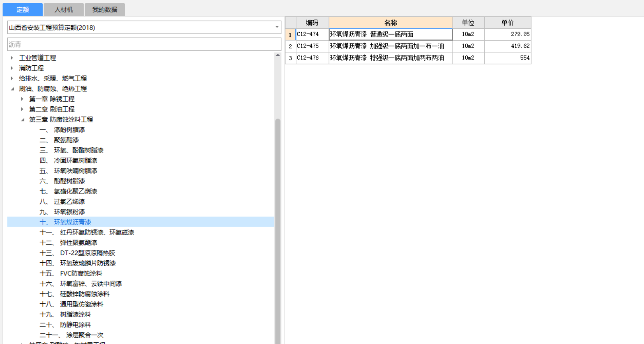Click the 名称 column header

(x=391, y=23)
